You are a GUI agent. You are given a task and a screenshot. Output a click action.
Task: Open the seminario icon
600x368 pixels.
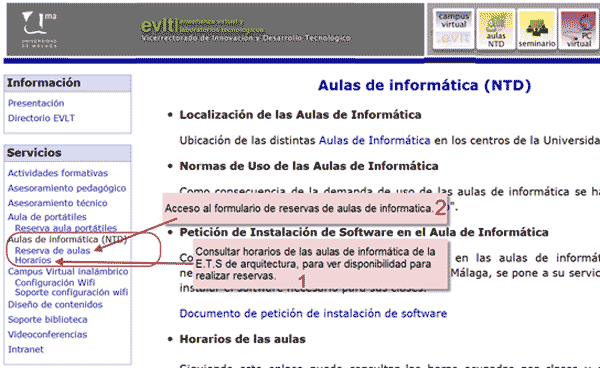(537, 29)
